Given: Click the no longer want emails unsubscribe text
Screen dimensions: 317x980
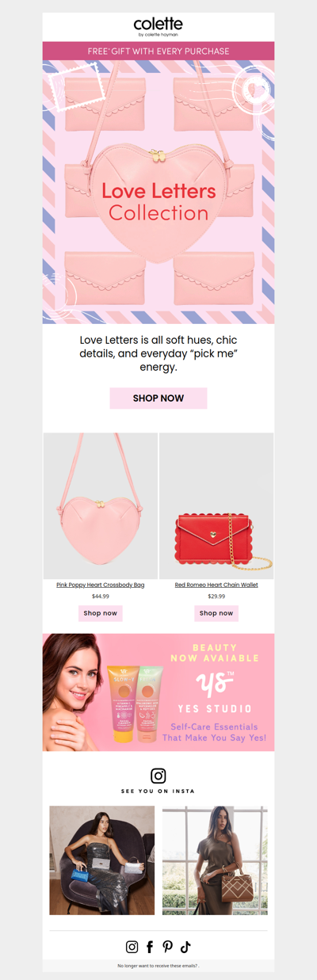Looking at the screenshot, I should (x=158, y=966).
